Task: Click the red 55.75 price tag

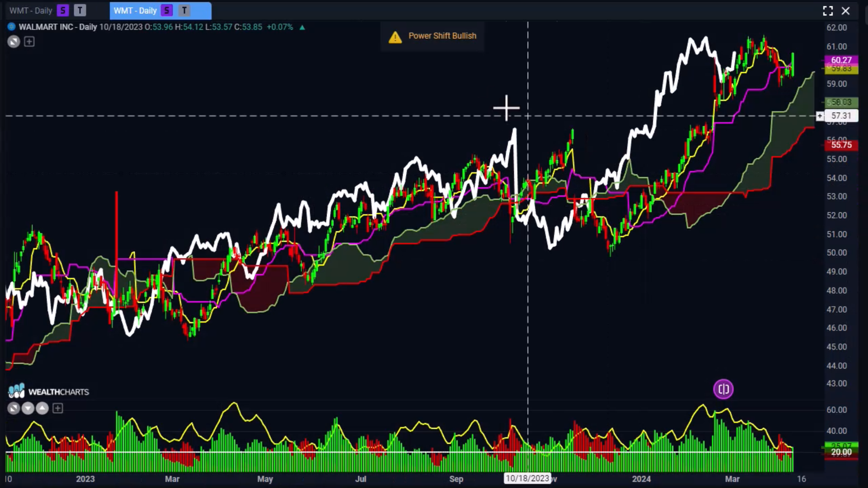Action: pyautogui.click(x=841, y=145)
